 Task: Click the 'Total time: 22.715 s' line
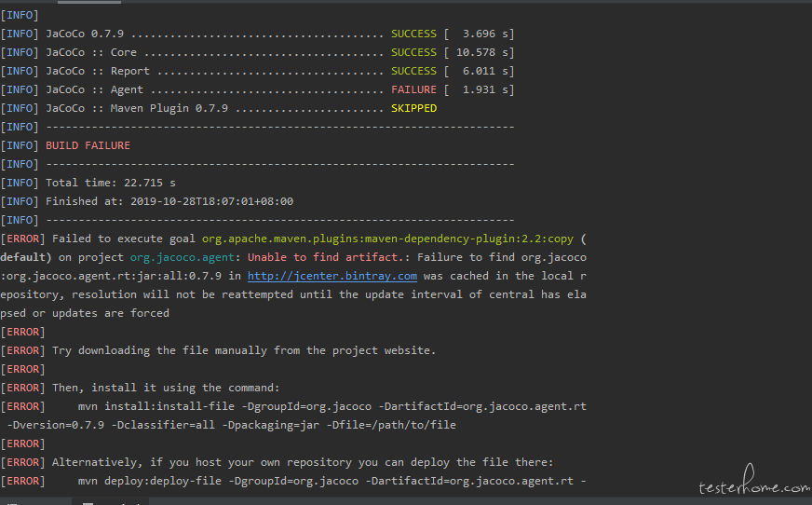[110, 183]
